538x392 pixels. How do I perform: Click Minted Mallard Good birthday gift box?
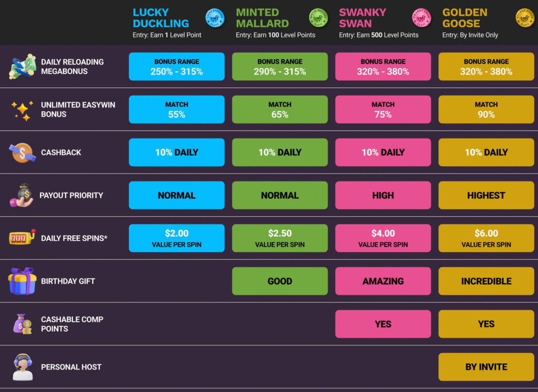tap(280, 281)
